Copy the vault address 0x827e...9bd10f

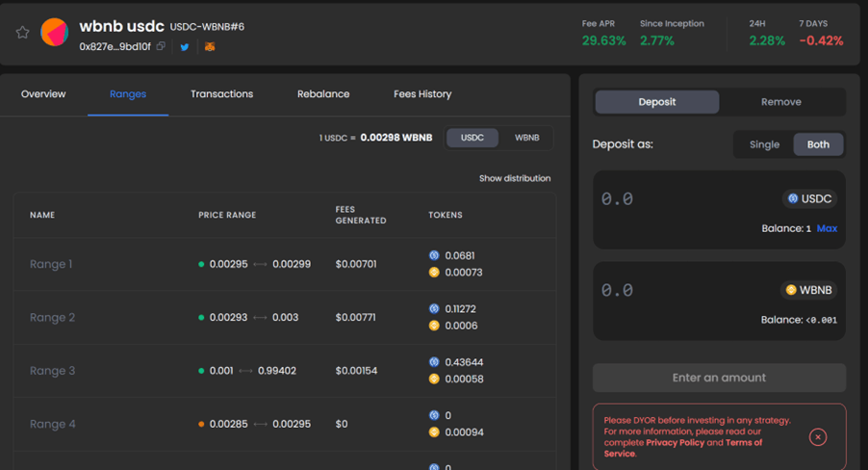tap(161, 46)
